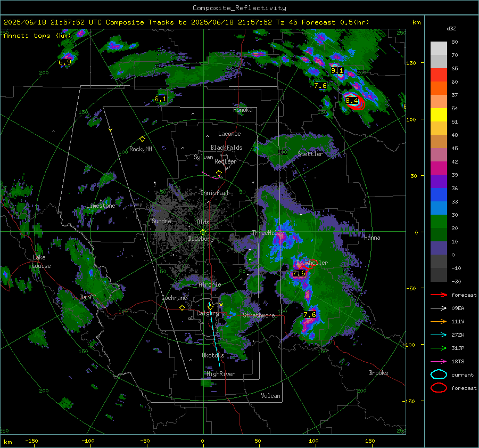Click the Composite_Reflectivity title
479x448 pixels.
(x=240, y=8)
